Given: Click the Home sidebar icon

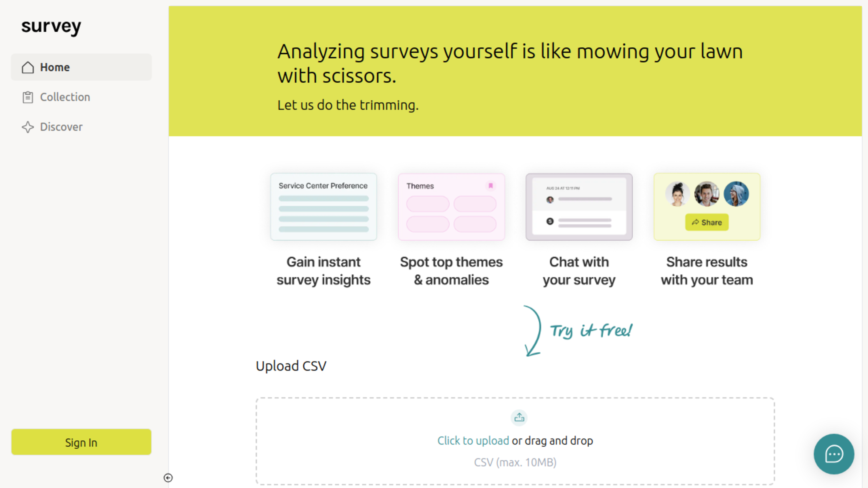Looking at the screenshot, I should (28, 67).
